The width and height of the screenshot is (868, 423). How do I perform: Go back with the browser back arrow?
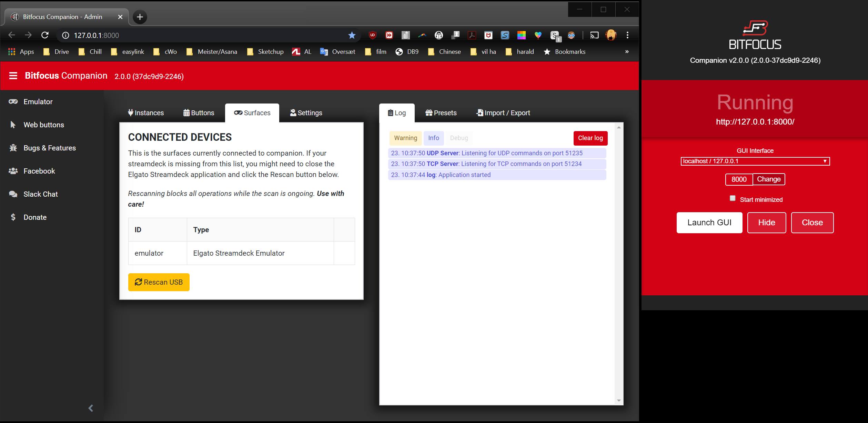coord(12,35)
